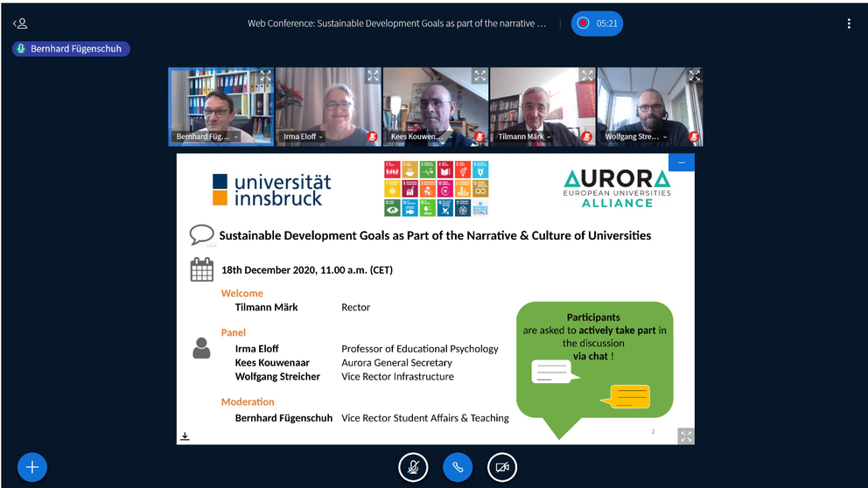Screen dimensions: 868x488
Task: Fullscreen Irma Eloff's webcam video
Action: coord(373,76)
